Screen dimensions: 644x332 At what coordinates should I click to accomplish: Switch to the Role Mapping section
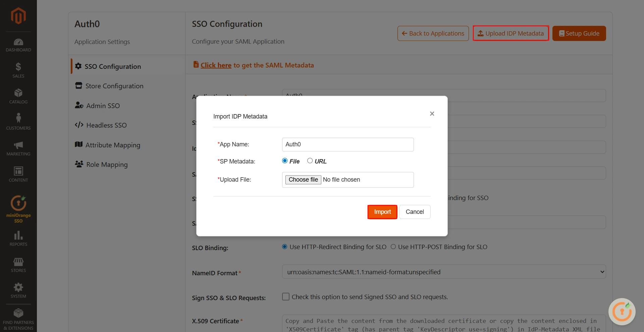click(106, 164)
